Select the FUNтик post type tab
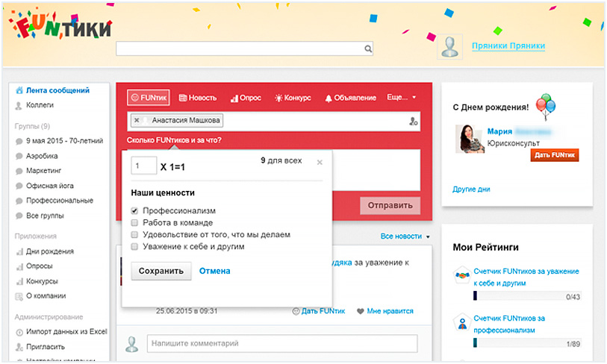Viewport: 607px width, 364px height. [x=149, y=98]
